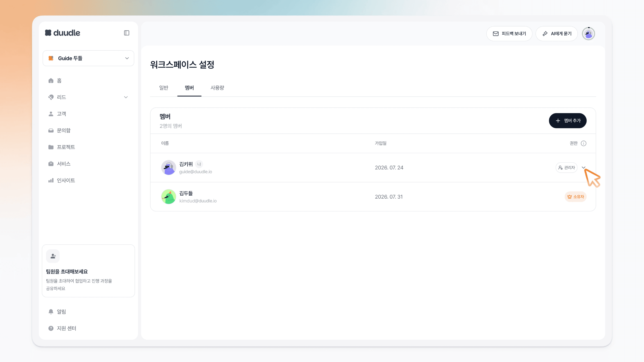Open role dropdown chevron for 김키위
The width and height of the screenshot is (644, 362).
click(583, 168)
